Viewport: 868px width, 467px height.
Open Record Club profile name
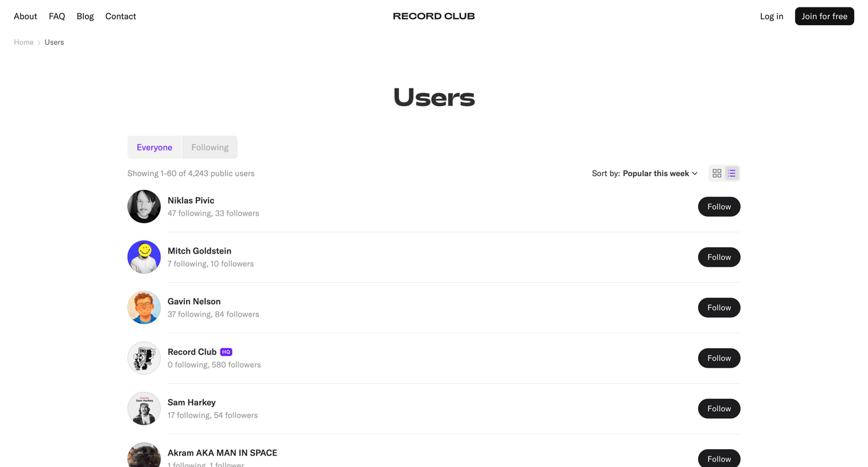coord(192,352)
